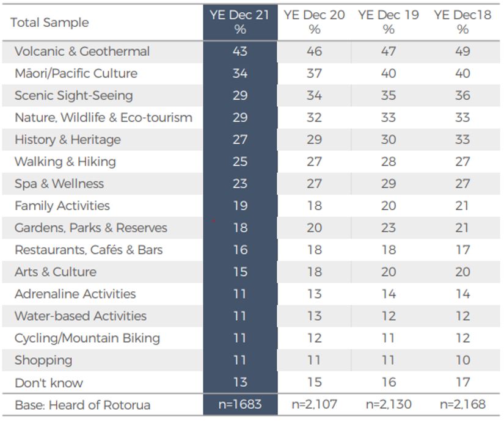
Task: Select the Scenic Sight-Seeing row label
Action: pyautogui.click(x=73, y=95)
